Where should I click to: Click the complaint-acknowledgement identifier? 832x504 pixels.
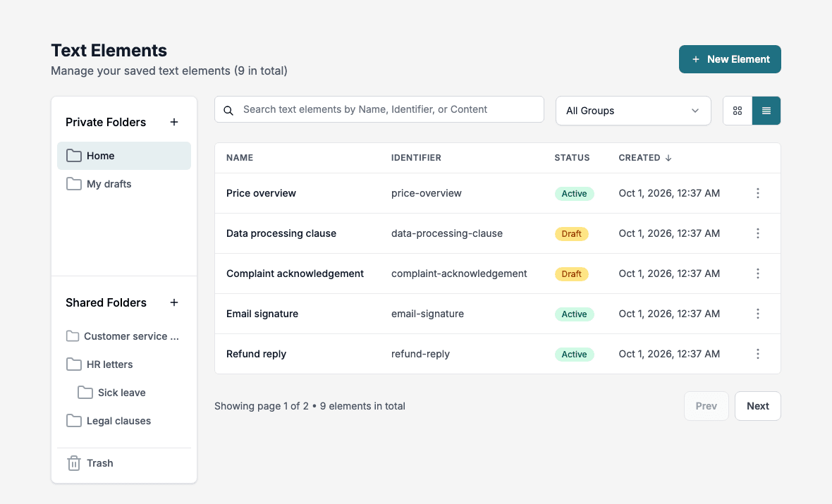tap(459, 273)
